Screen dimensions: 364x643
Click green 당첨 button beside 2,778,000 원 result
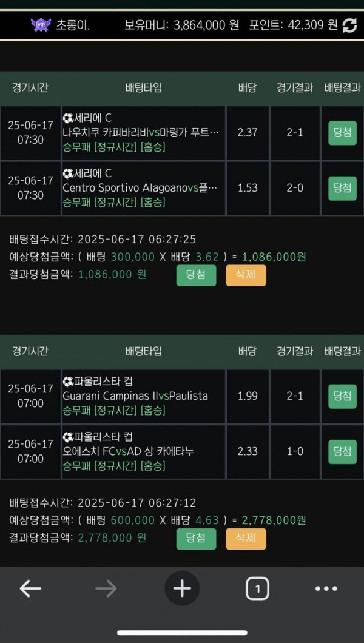click(196, 538)
